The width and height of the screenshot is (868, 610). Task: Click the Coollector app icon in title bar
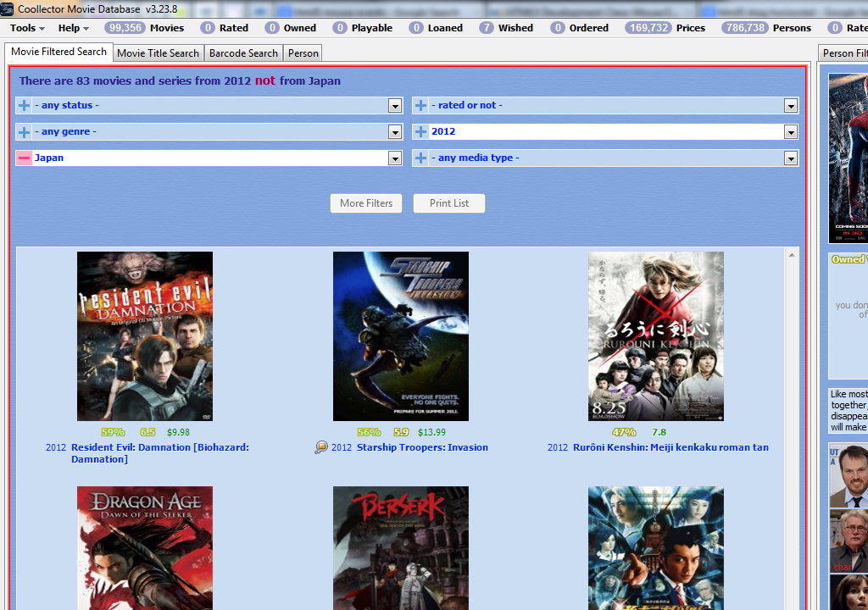7,8
